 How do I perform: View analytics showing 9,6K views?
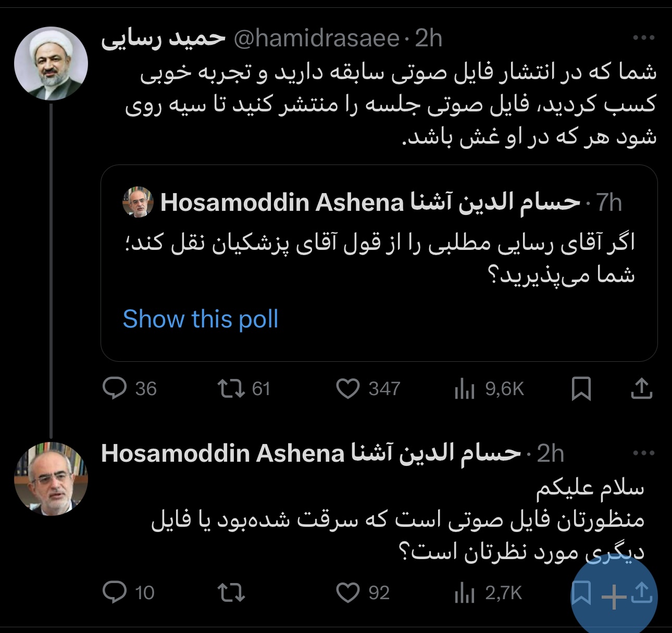(464, 389)
